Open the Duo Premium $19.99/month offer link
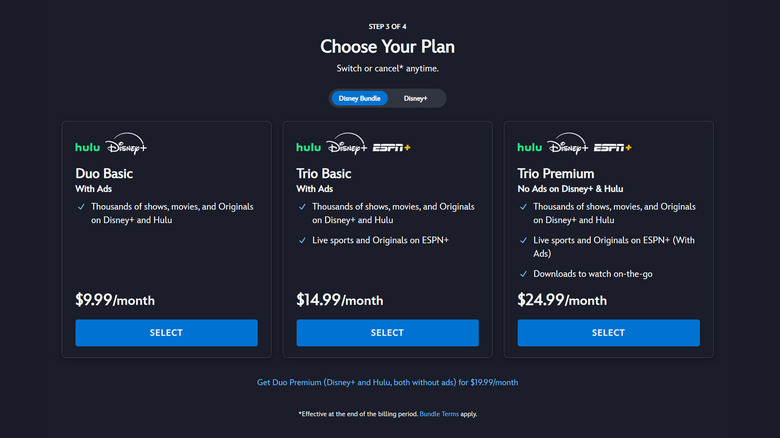780x438 pixels. click(387, 382)
